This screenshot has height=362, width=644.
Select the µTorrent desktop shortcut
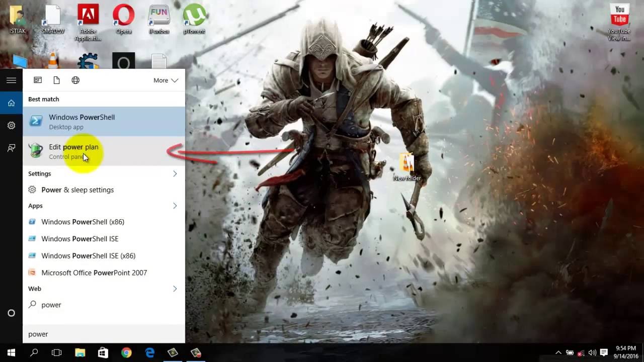click(194, 20)
